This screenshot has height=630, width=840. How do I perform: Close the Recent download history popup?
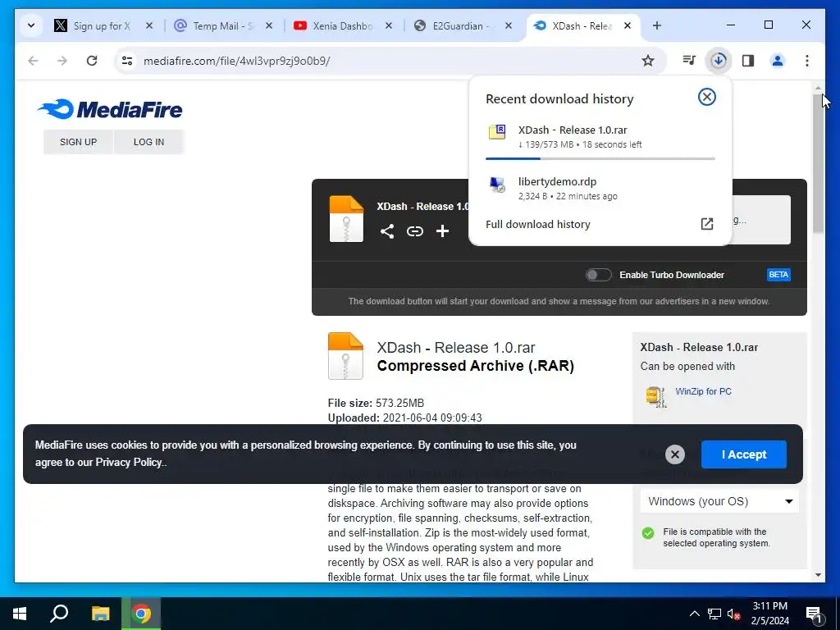(706, 97)
